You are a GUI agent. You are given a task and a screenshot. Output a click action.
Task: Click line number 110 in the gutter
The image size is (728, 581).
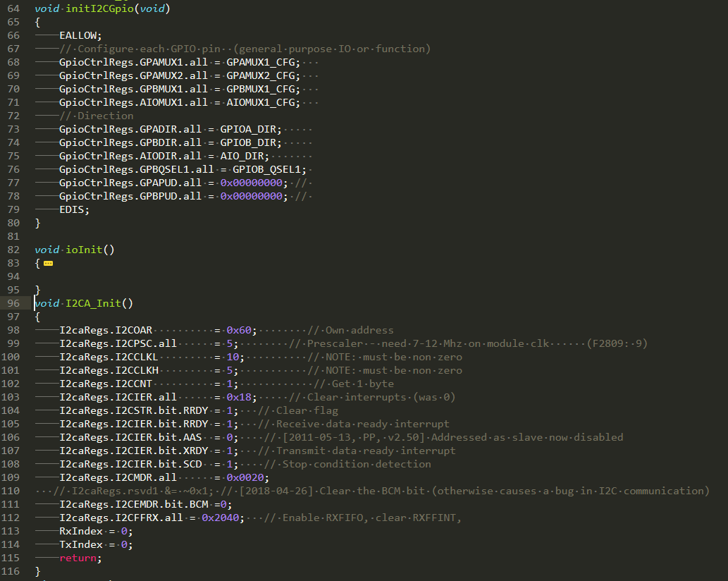pos(13,491)
